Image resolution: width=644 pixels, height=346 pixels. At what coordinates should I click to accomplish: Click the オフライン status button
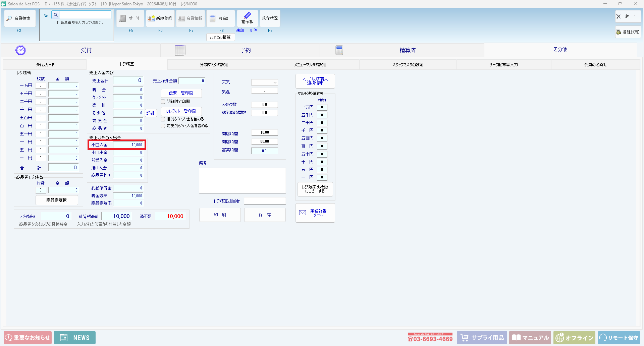click(x=575, y=338)
